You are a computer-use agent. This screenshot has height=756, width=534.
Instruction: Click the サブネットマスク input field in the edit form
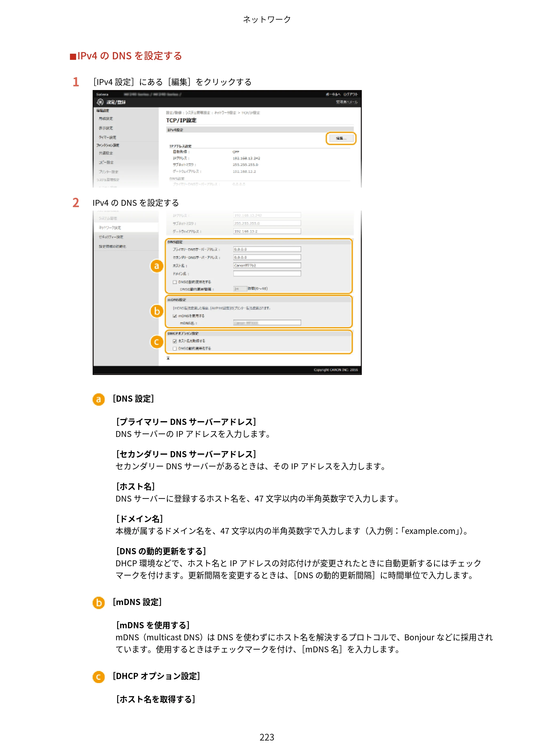click(x=267, y=223)
